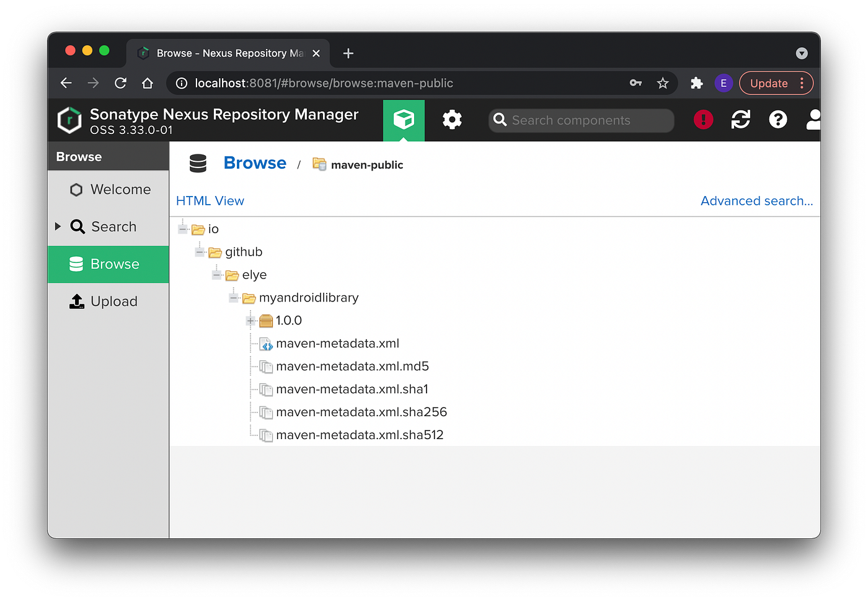
Task: Collapse the myandroidlibrary folder
Action: click(x=234, y=298)
